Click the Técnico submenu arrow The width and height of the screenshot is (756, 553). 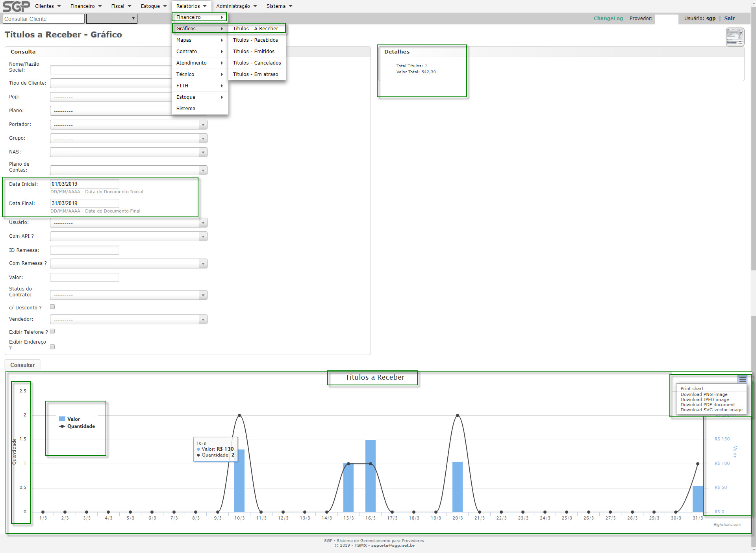tap(222, 74)
